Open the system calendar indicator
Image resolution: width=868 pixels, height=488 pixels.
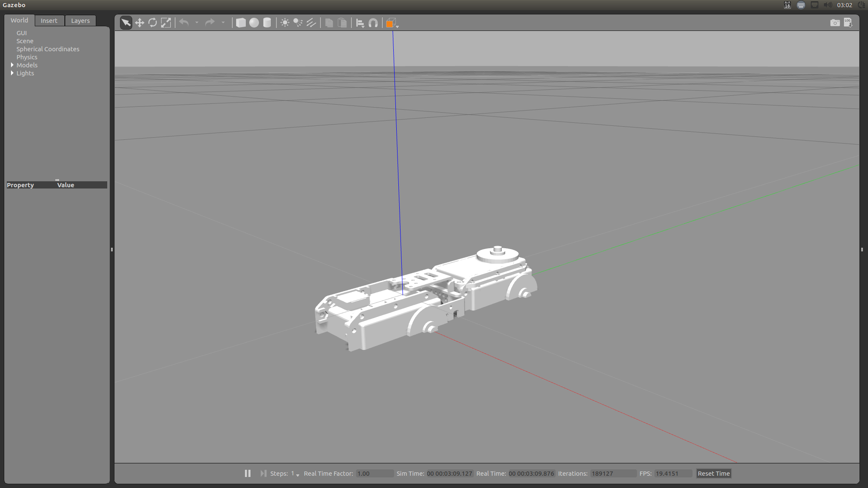[x=787, y=5]
